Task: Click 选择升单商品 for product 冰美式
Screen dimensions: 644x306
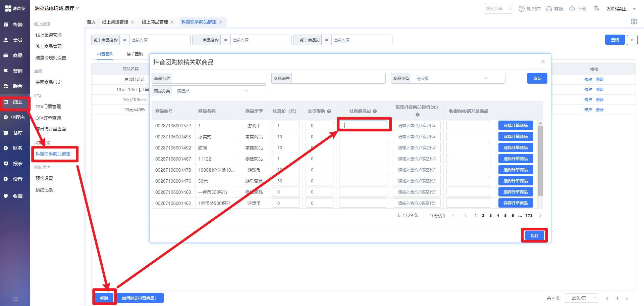Action: pos(516,136)
